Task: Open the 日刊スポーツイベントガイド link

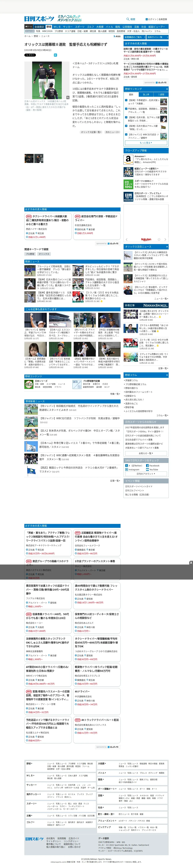Action: 139,486
